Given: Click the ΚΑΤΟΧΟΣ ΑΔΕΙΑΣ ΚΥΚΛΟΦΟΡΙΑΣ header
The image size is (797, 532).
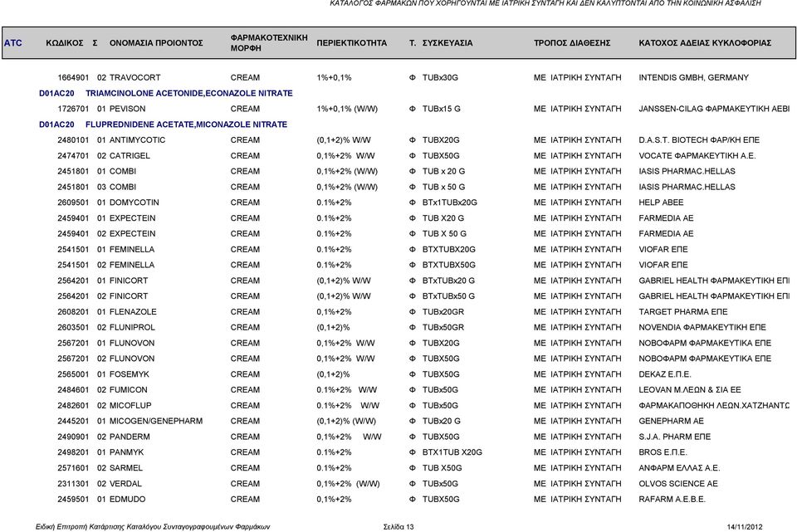Looking at the screenshot, I should (705, 42).
